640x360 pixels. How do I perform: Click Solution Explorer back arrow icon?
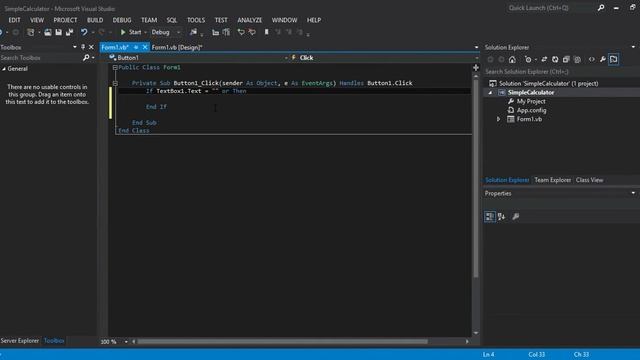[490, 60]
